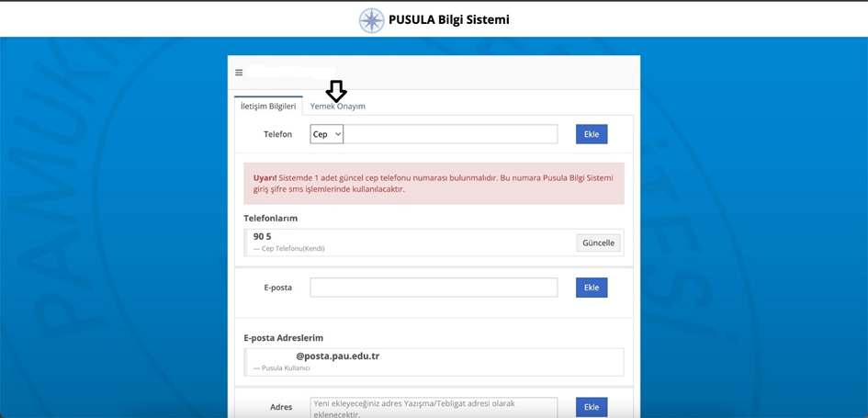
Task: Click the E-posta Adreslerim heading
Action: click(x=283, y=338)
